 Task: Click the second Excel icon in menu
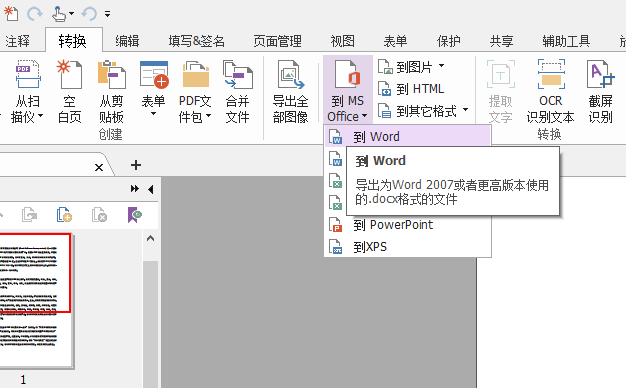point(336,202)
